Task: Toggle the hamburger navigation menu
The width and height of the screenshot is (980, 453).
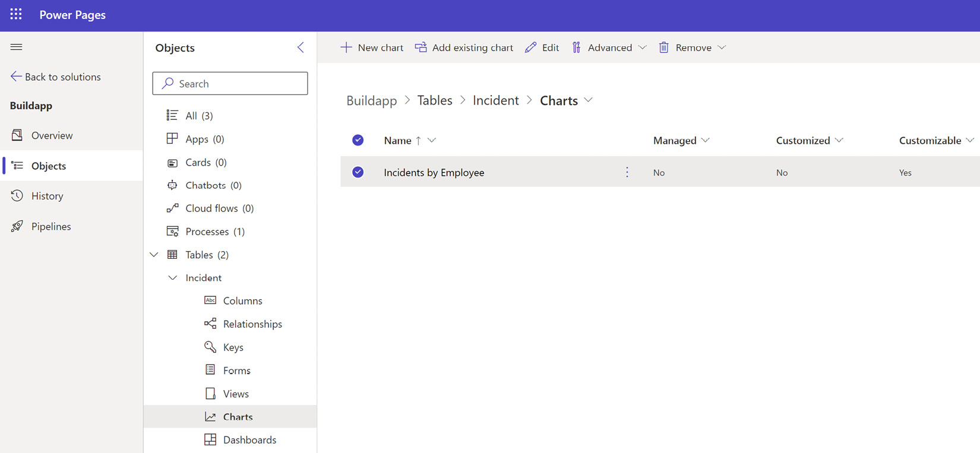Action: 16,47
